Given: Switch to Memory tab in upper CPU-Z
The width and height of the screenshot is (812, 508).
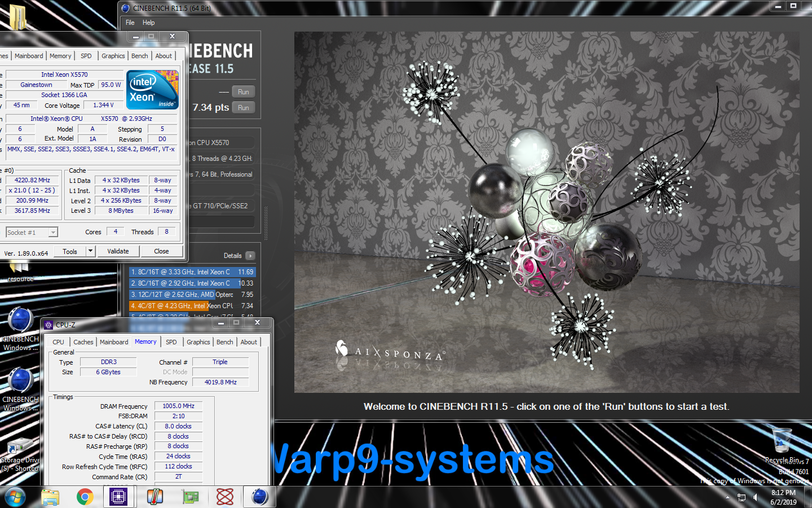Looking at the screenshot, I should [x=60, y=56].
